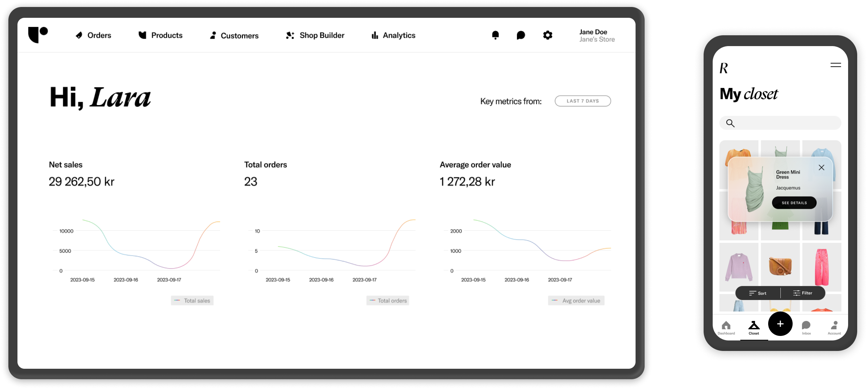Click the Net sales value 29 262,50 kr
The height and width of the screenshot is (389, 868).
[82, 182]
